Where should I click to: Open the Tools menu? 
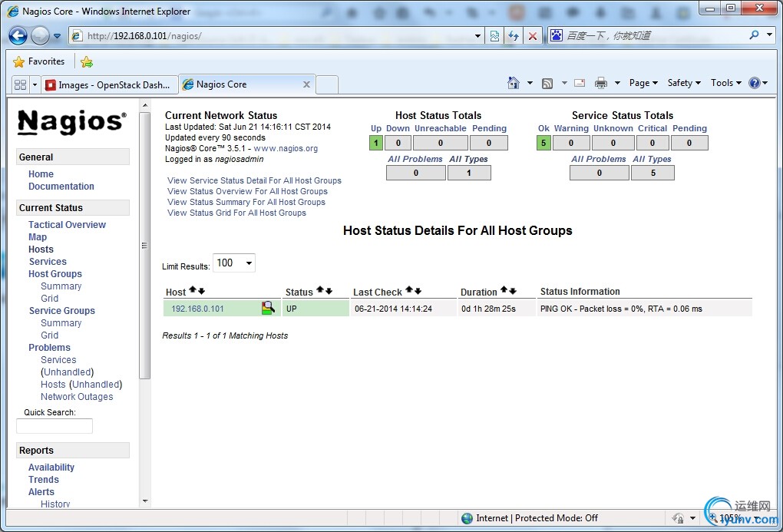point(726,83)
